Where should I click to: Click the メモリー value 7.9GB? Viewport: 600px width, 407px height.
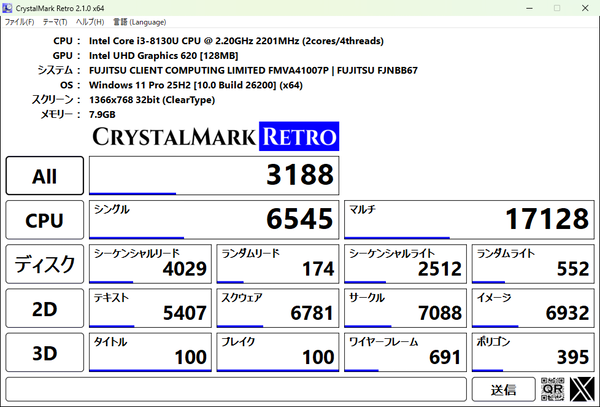[102, 114]
